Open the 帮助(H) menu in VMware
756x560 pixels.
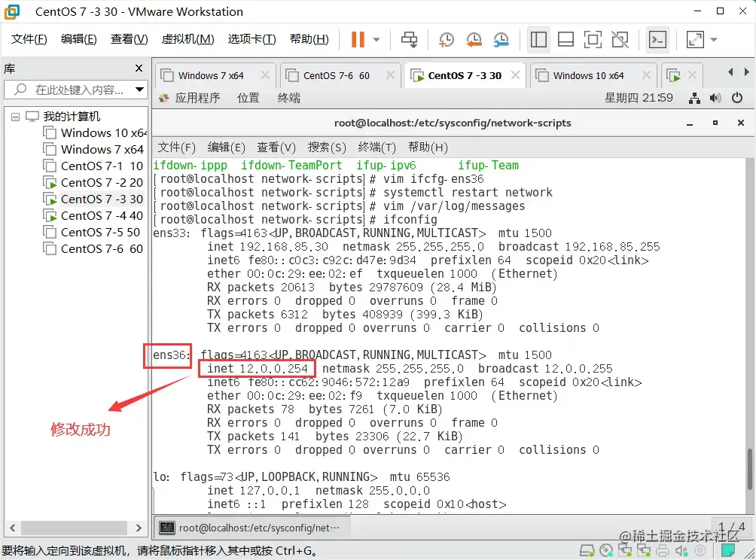[309, 39]
